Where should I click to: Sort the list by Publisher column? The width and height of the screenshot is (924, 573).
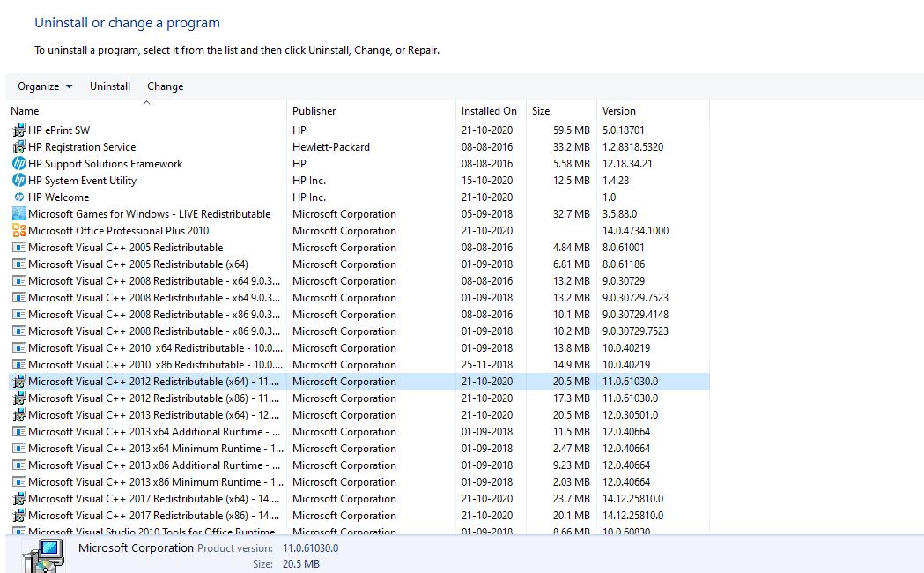click(x=371, y=111)
